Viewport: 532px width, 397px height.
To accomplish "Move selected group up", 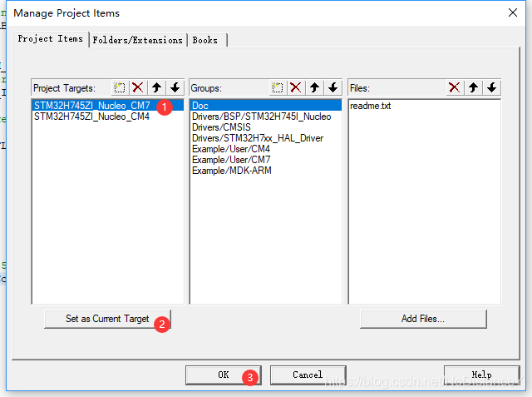I will (315, 87).
